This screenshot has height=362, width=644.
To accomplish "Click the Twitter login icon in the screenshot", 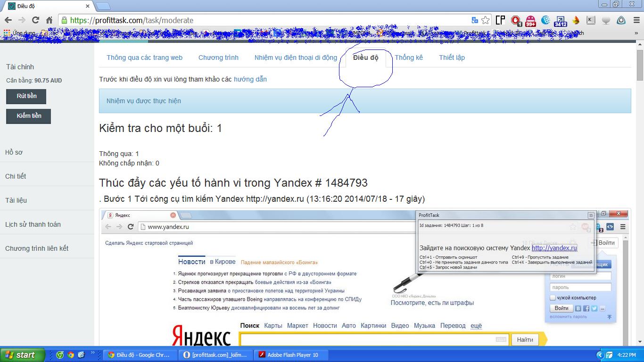I will pyautogui.click(x=594, y=308).
